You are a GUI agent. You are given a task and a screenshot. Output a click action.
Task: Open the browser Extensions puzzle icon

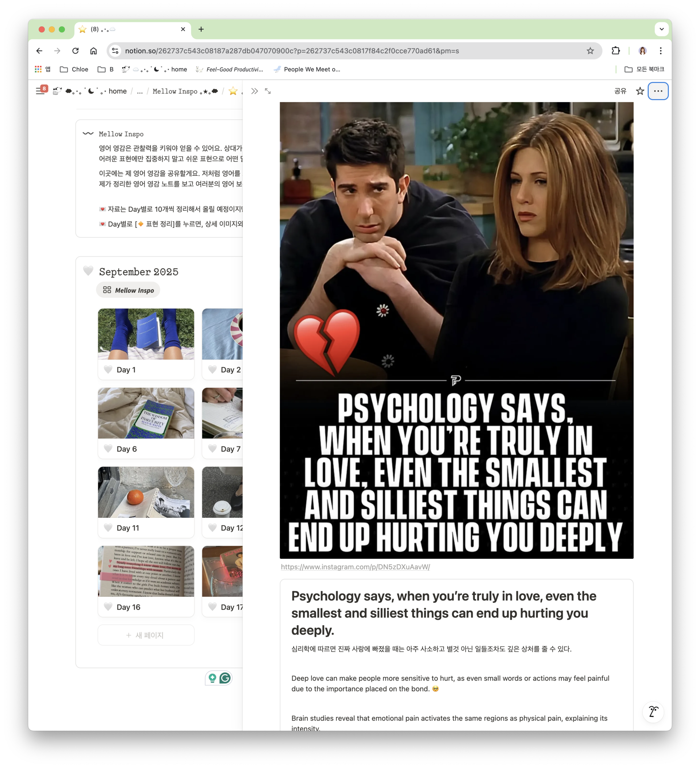click(x=615, y=51)
